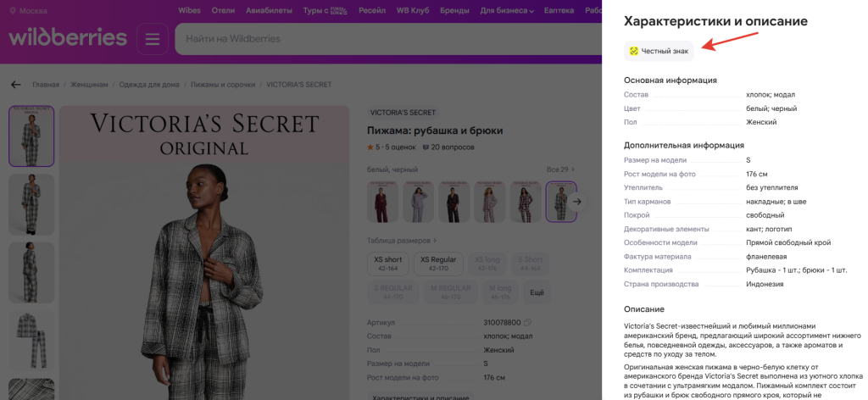The height and width of the screenshot is (400, 868).
Task: Click the Фактура материала value фланелевая
Action: pyautogui.click(x=766, y=257)
